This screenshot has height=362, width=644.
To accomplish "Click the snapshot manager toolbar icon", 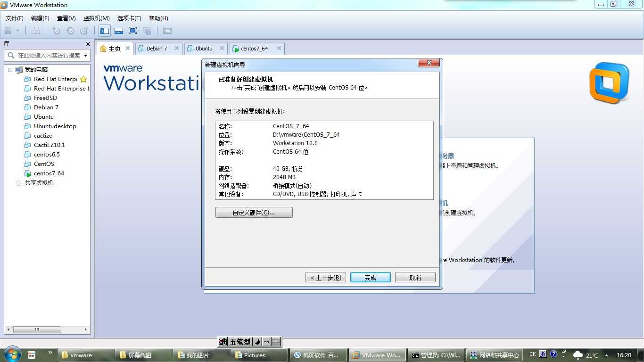I will (84, 31).
